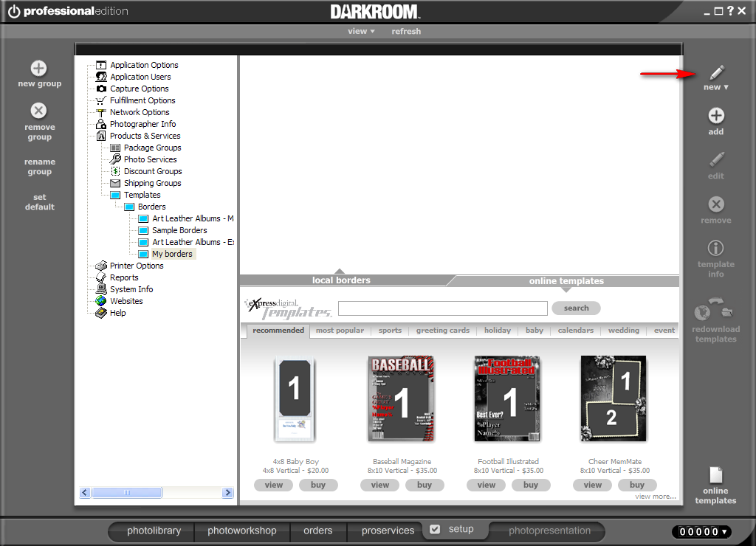This screenshot has width=756, height=546.
Task: Click the Photo Services wrench icon
Action: (x=115, y=159)
